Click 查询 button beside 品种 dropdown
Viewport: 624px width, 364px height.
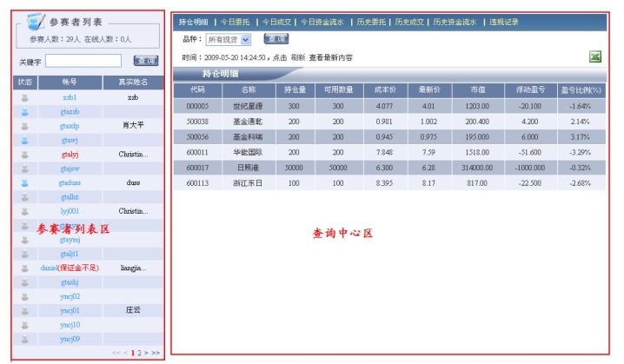(276, 38)
